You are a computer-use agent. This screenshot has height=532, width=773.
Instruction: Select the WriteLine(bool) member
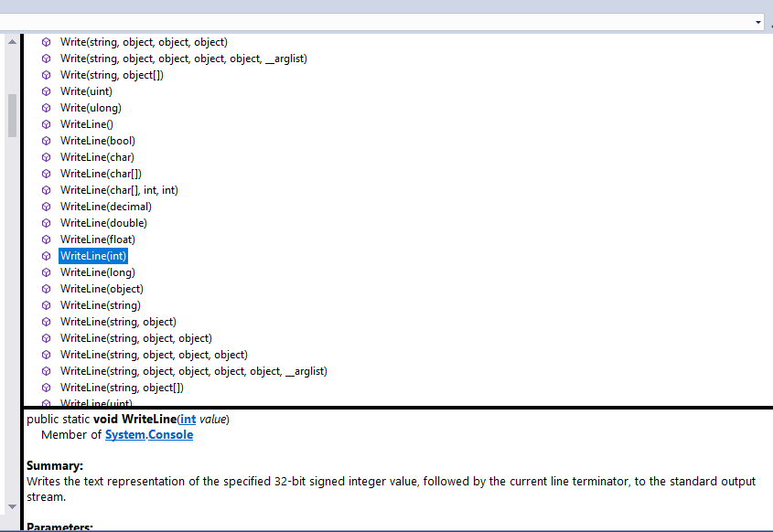[98, 141]
